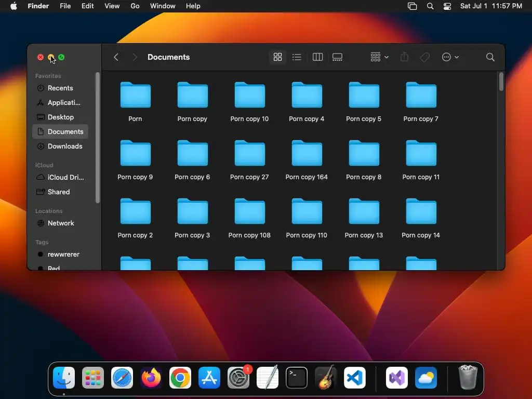The width and height of the screenshot is (532, 399).
Task: Open the View menu
Action: pos(112,6)
